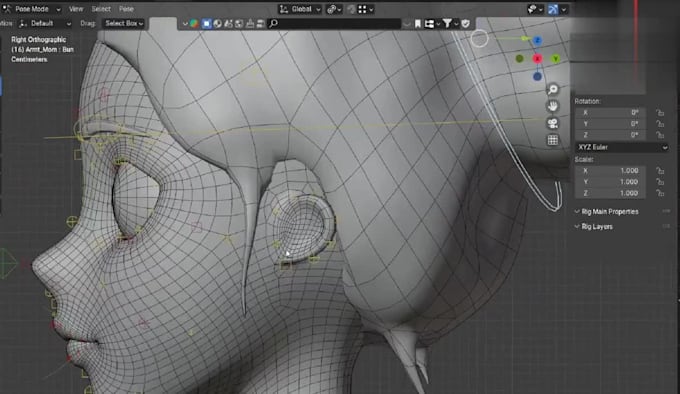Screen dimensions: 680x394
Task: Open the View menu
Action: (76, 9)
